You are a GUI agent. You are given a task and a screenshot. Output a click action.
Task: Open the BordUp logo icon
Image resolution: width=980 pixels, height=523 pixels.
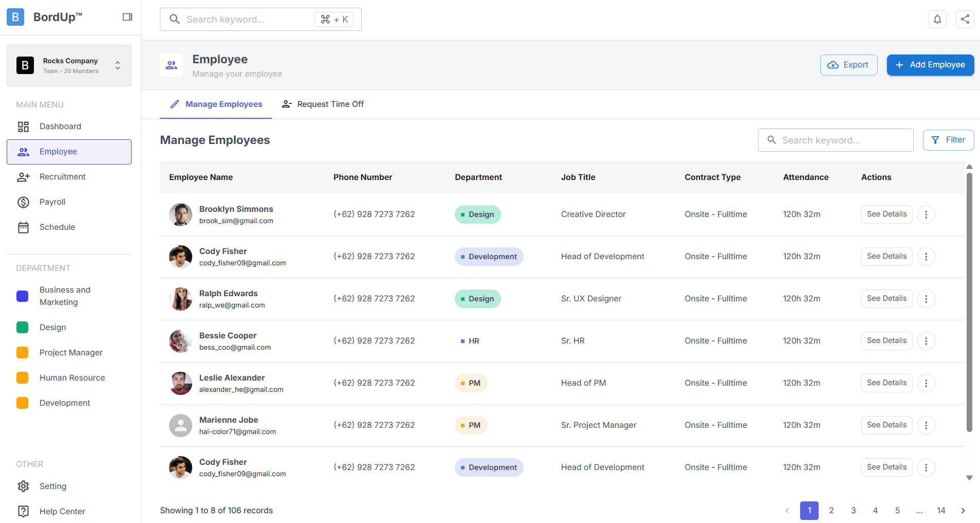point(15,16)
